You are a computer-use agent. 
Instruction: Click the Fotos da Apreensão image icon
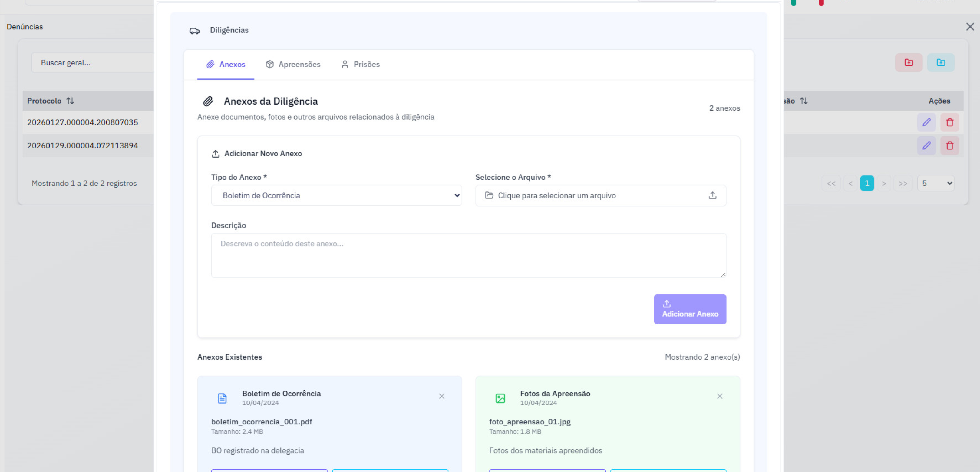point(500,398)
